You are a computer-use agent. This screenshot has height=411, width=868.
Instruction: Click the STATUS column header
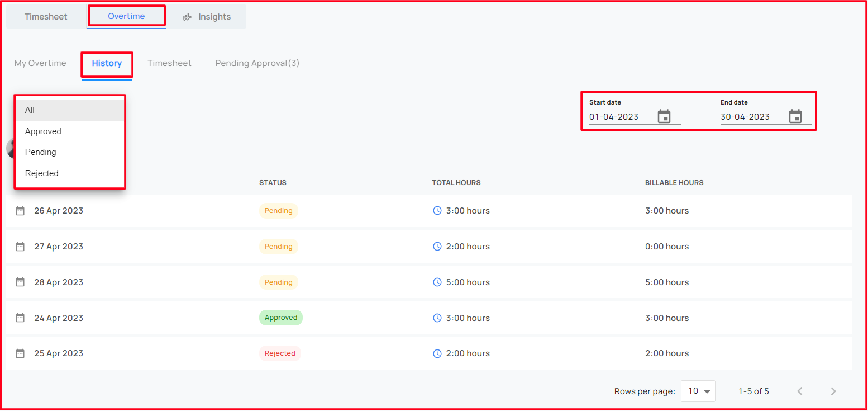(x=273, y=183)
